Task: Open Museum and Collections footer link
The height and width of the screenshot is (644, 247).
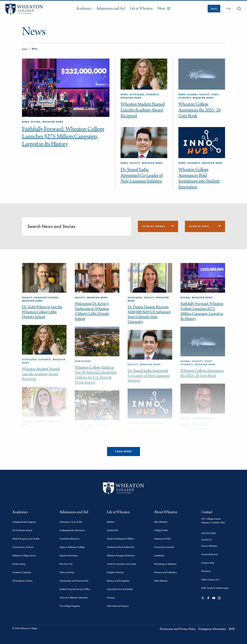Action: pos(165,572)
